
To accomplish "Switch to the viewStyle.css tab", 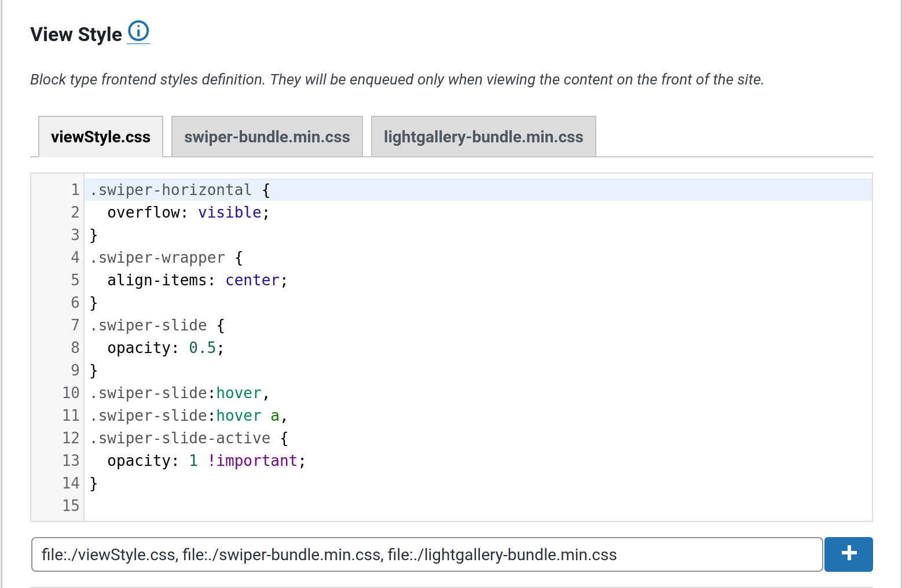I will [x=101, y=137].
